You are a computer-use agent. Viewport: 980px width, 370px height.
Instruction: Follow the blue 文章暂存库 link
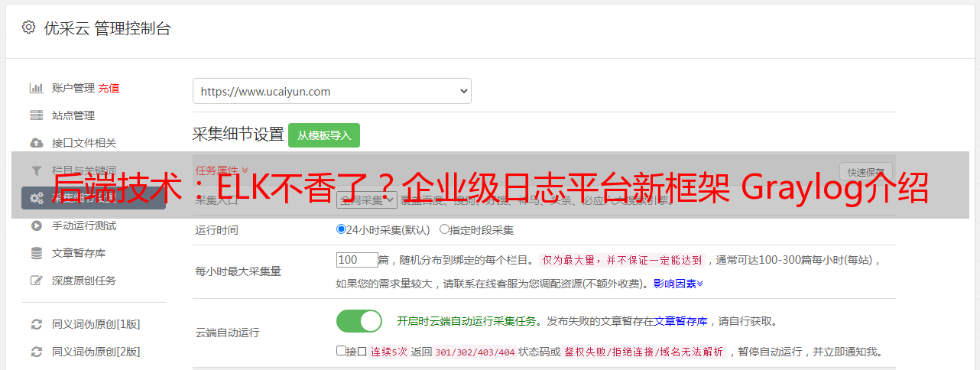681,322
